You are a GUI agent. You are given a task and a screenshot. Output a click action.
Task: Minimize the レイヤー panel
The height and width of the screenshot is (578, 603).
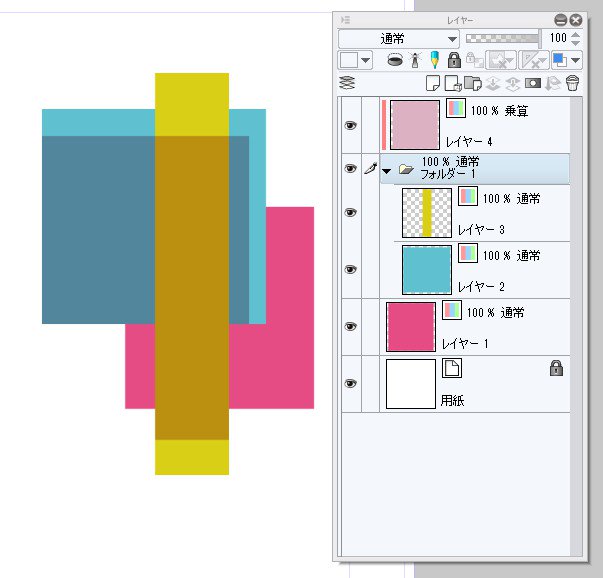(560, 20)
